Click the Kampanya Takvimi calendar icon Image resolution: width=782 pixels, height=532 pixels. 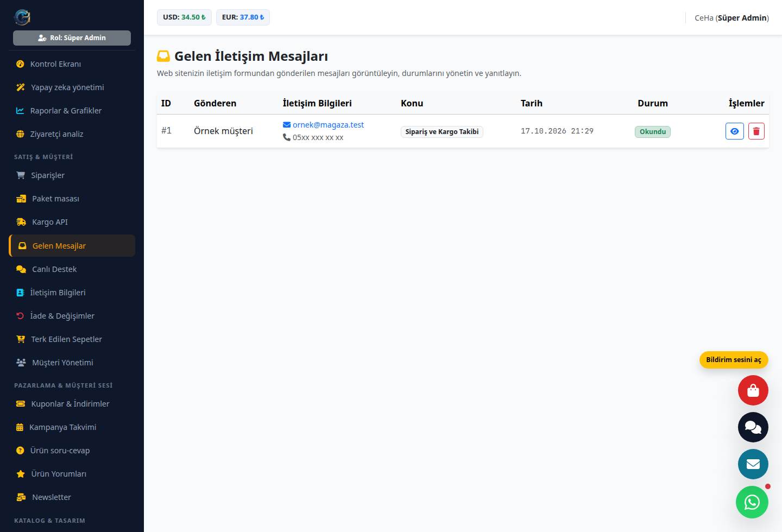[20, 427]
